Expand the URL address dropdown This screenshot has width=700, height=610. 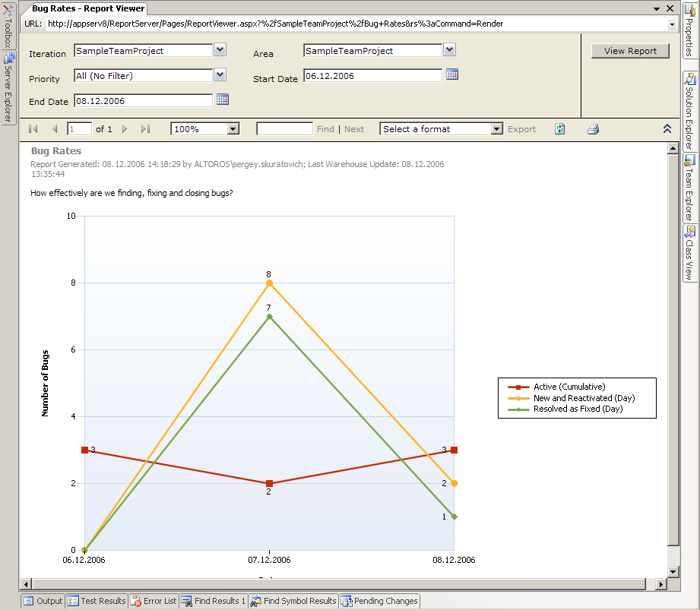(x=672, y=24)
